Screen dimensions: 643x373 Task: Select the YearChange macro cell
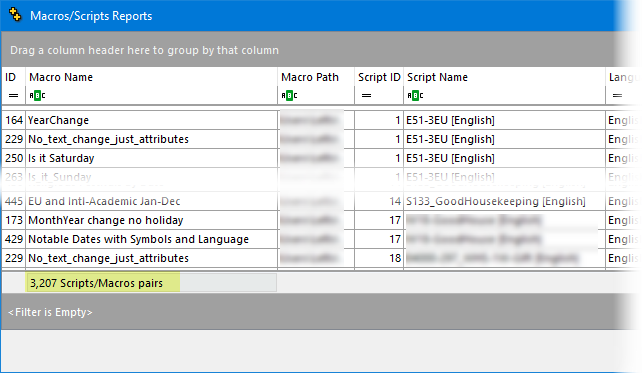(x=151, y=120)
